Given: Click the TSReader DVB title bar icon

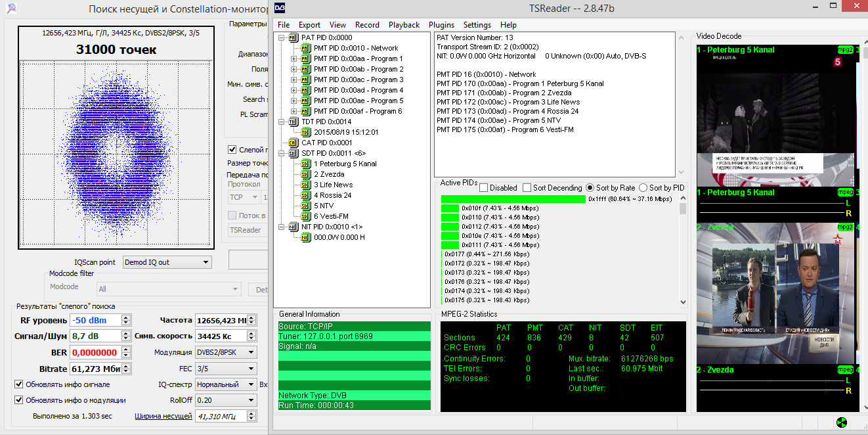Looking at the screenshot, I should tap(280, 7).
